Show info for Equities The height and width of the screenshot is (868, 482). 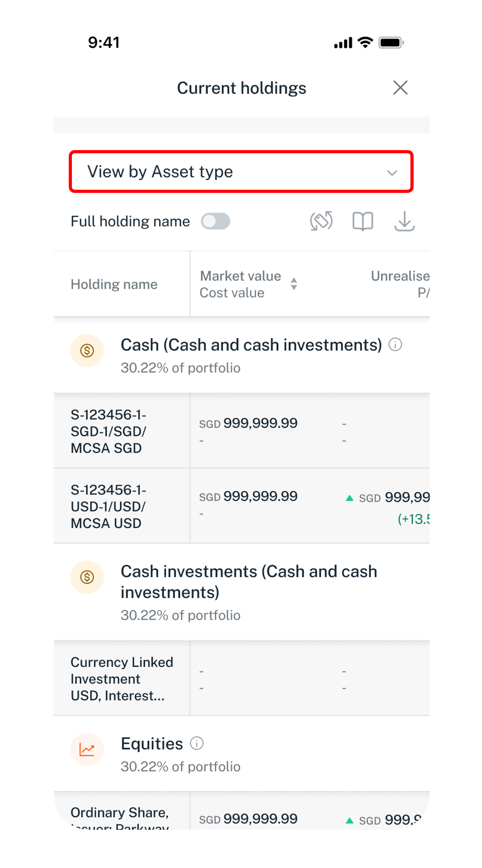[x=197, y=743]
